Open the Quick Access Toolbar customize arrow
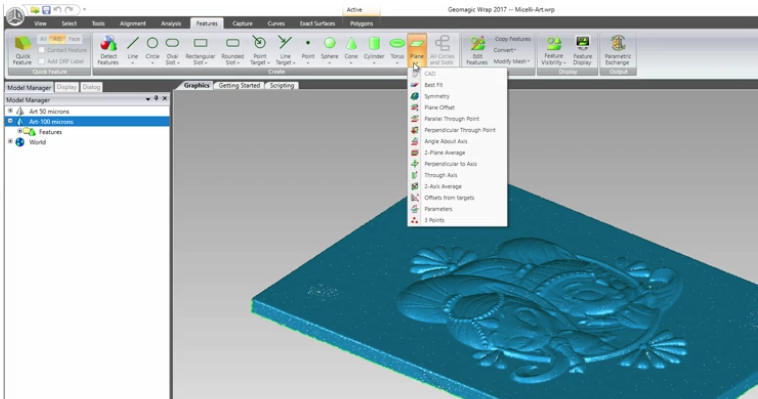 85,10
